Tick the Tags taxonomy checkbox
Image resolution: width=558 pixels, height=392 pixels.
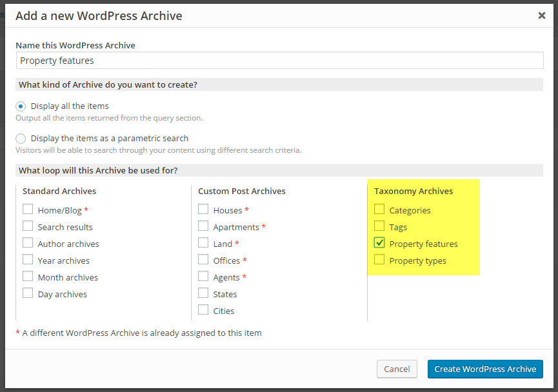point(379,226)
